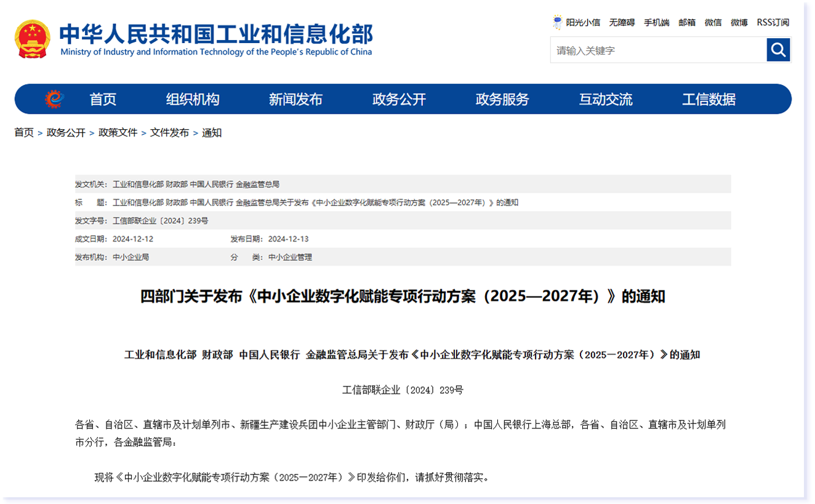Subscribe via the RSS订阅 link
Viewport: 815px width, 504px height.
coord(773,23)
